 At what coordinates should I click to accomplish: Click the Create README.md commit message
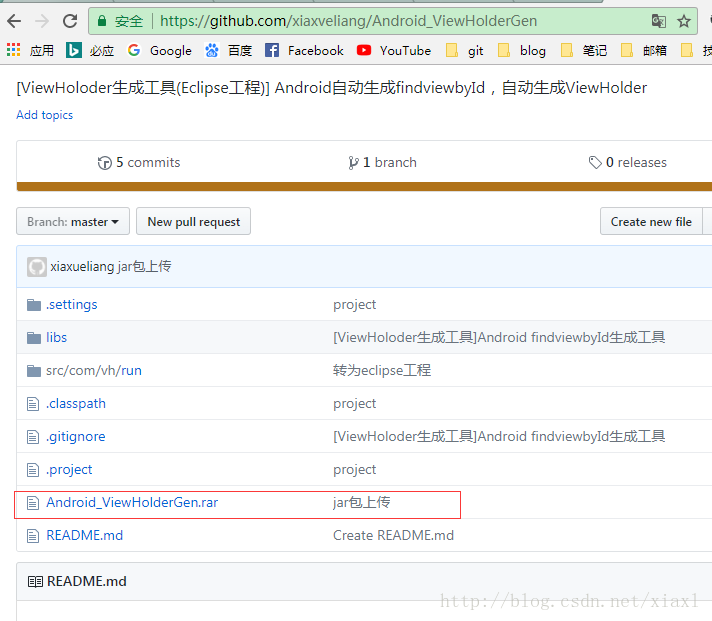pyautogui.click(x=393, y=536)
